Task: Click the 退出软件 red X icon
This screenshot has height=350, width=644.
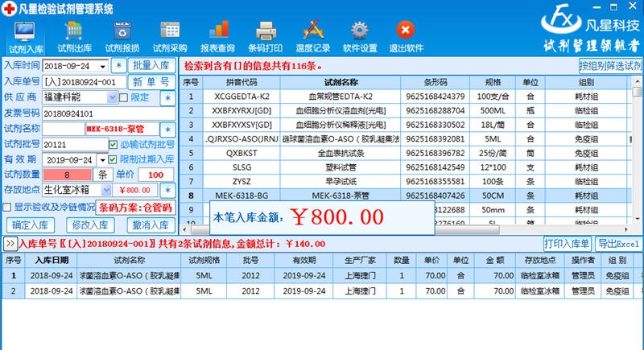Action: click(406, 31)
